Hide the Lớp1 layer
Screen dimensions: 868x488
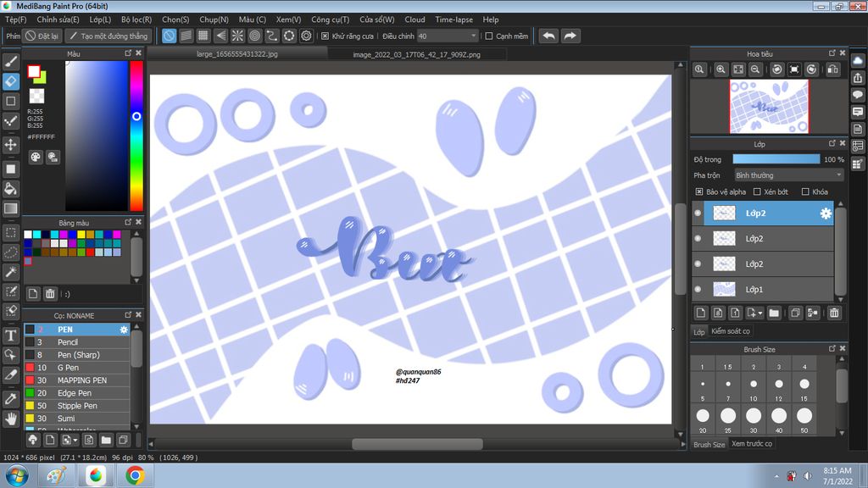(698, 290)
